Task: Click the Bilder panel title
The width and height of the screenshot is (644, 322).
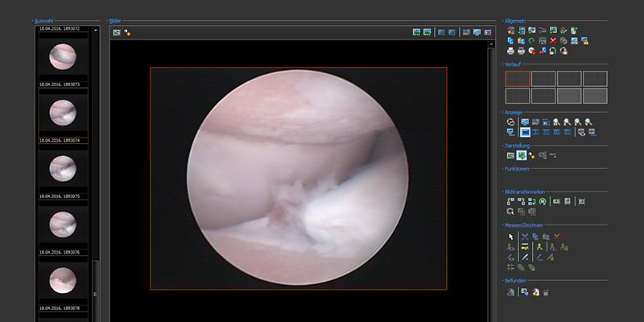Action: [116, 21]
